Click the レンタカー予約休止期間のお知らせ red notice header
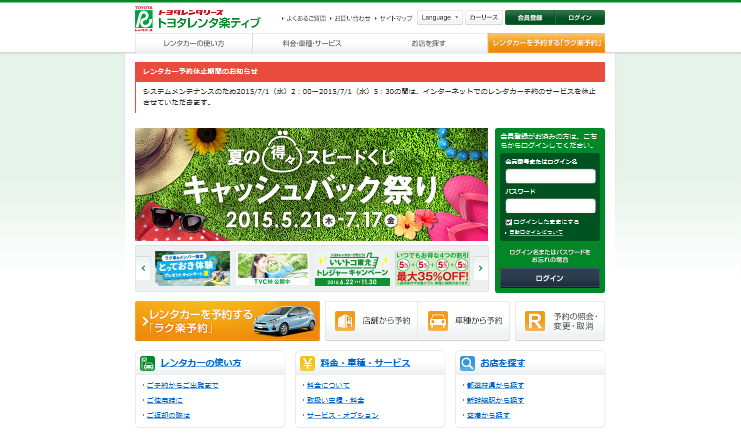Screen dimensions: 741x435 pos(370,71)
